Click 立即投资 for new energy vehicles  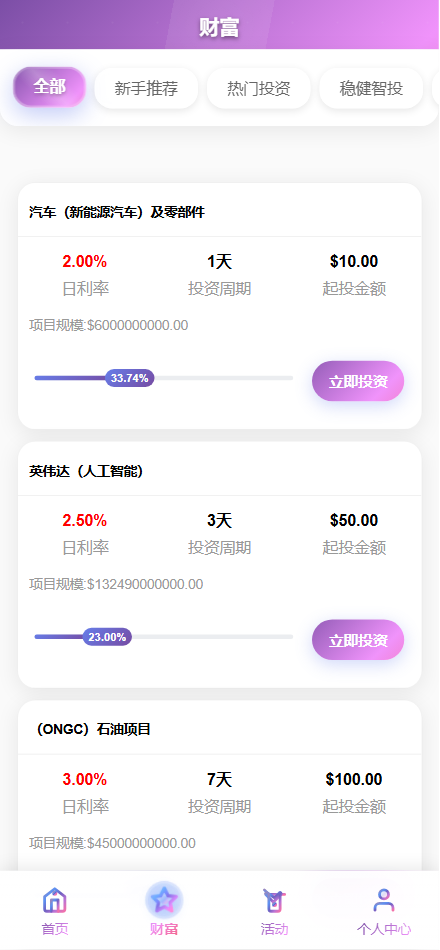pos(358,381)
